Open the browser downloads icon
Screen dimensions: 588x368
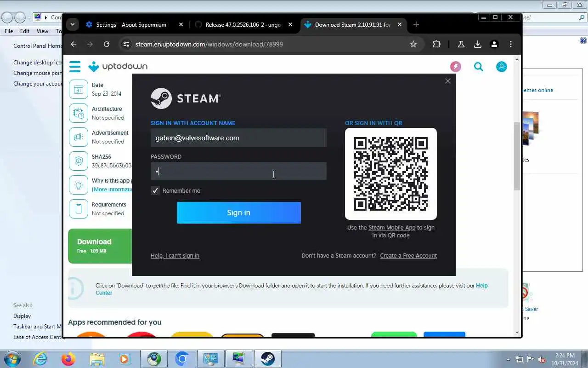pos(478,44)
